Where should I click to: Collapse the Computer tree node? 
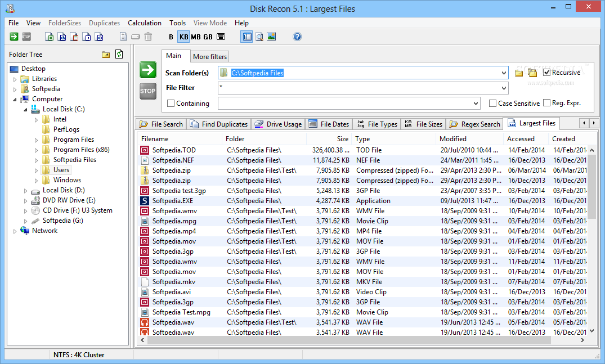[x=15, y=99]
